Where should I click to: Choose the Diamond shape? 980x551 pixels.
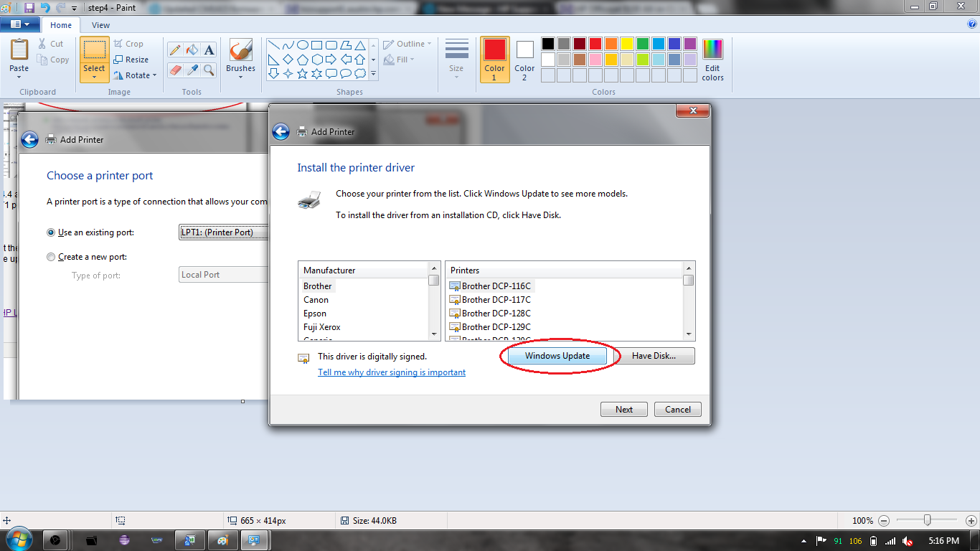[x=288, y=59]
